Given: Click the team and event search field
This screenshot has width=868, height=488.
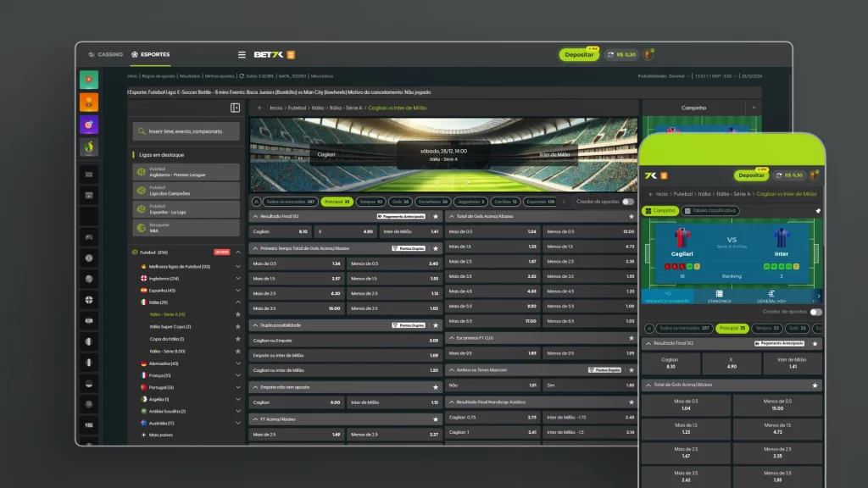Looking at the screenshot, I should (x=186, y=131).
